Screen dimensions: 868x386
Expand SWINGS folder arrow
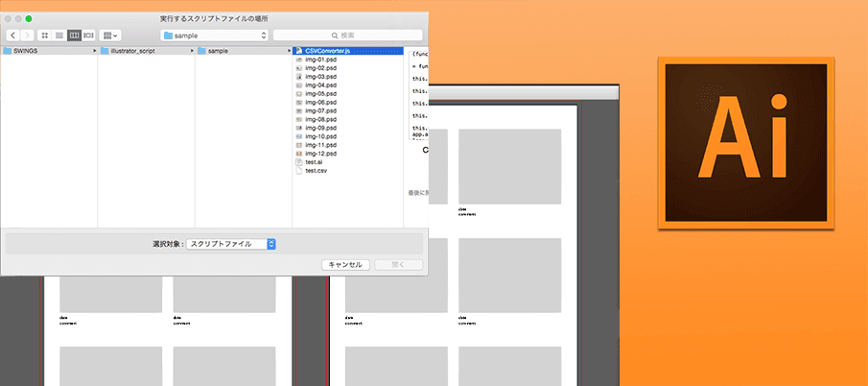(95, 51)
